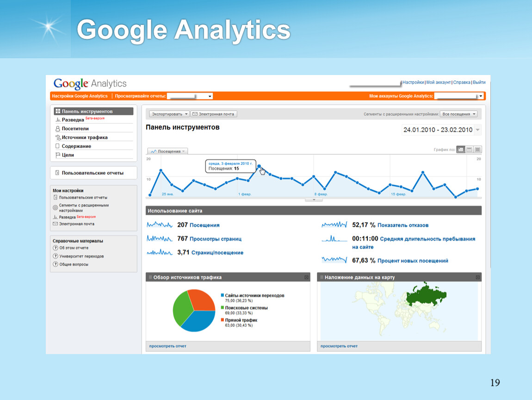Click просмотреть отчет under the map overlay

click(x=339, y=346)
